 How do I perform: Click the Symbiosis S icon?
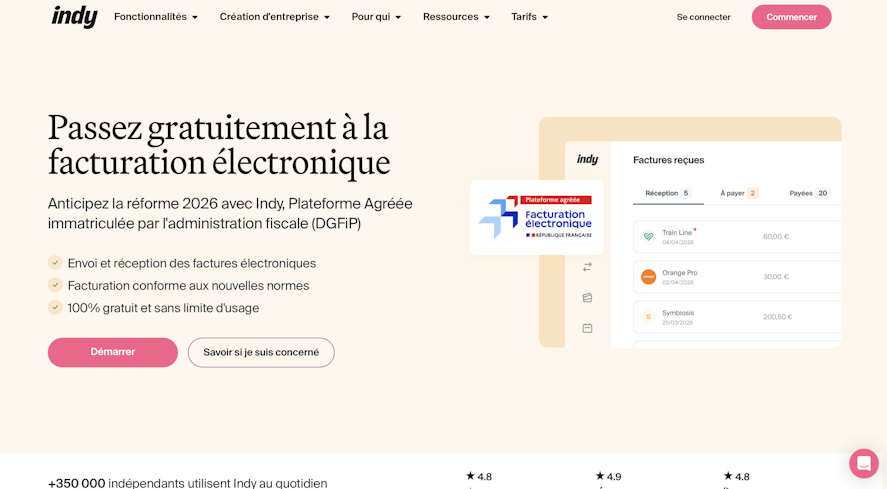pos(648,317)
